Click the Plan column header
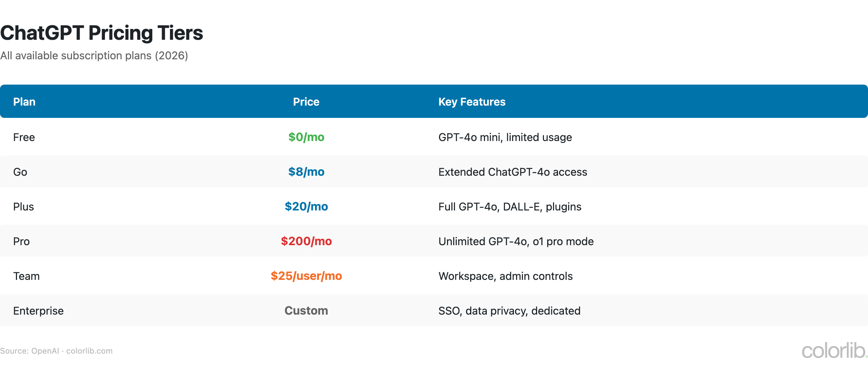The width and height of the screenshot is (868, 371). tap(24, 102)
